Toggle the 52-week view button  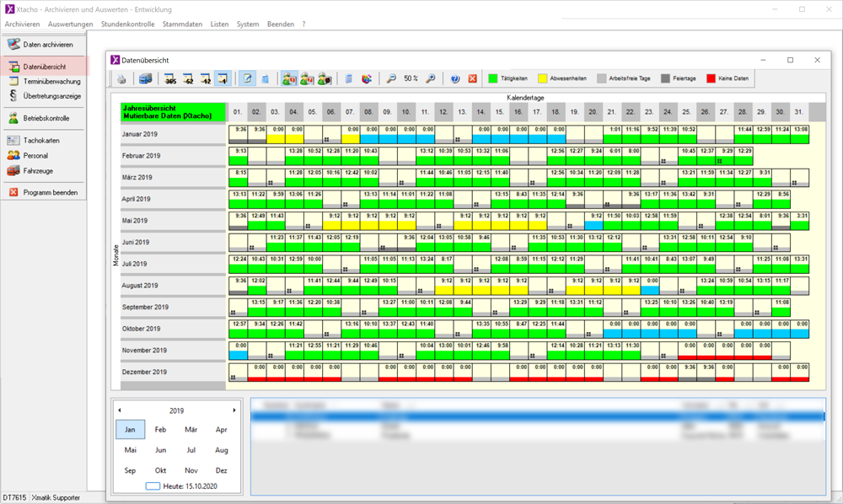[188, 78]
